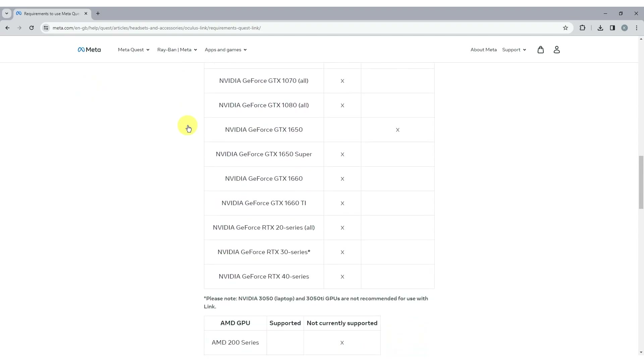Click the supported X for GTX 1650 Super

342,155
